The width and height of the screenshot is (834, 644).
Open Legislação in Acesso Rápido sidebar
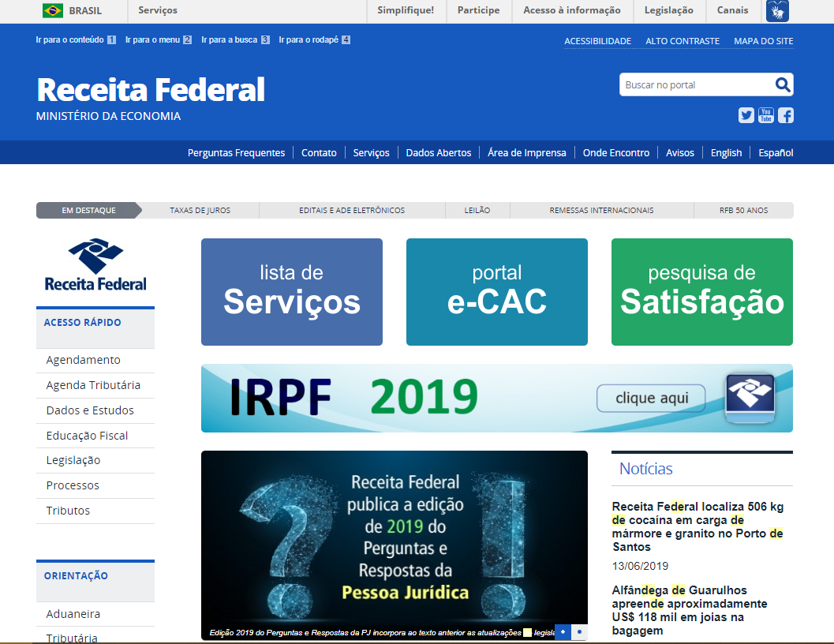(73, 460)
